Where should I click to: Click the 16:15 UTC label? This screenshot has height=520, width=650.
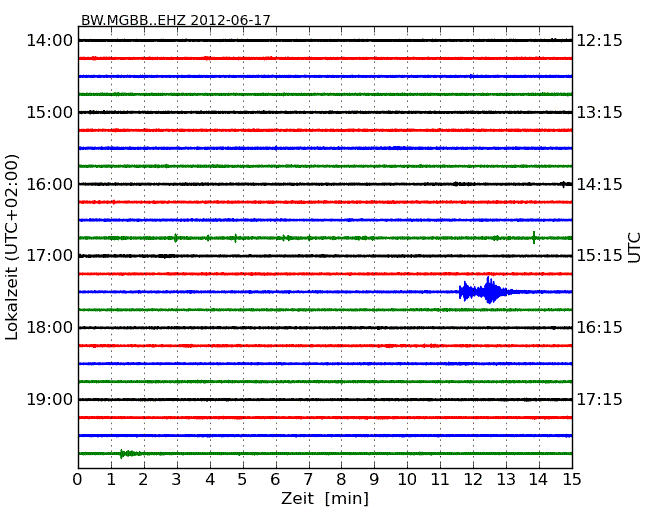600,328
